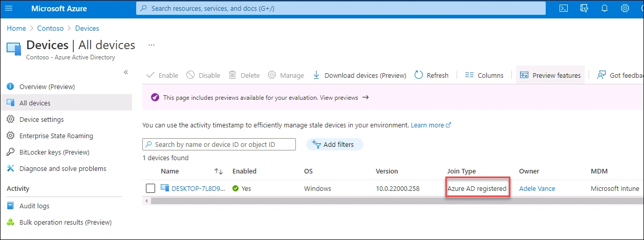Image resolution: width=644 pixels, height=240 pixels.
Task: Open Cloud Shell from the top bar
Action: coord(564,9)
